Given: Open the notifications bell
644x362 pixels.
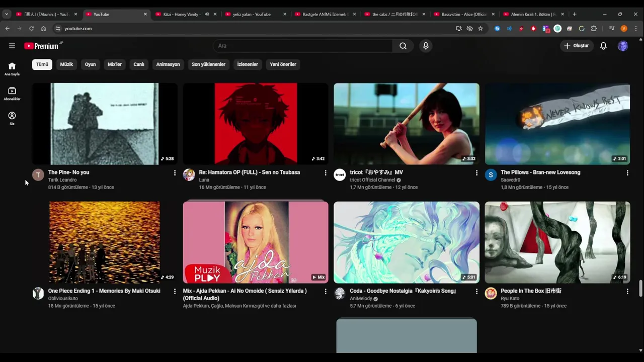Looking at the screenshot, I should tap(603, 46).
